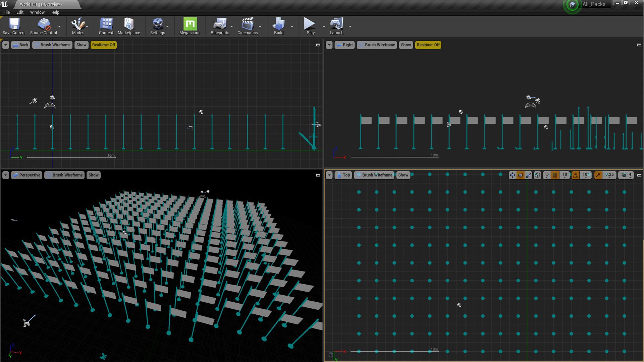Select the translate gizmo tool in Top viewport

pos(512,175)
